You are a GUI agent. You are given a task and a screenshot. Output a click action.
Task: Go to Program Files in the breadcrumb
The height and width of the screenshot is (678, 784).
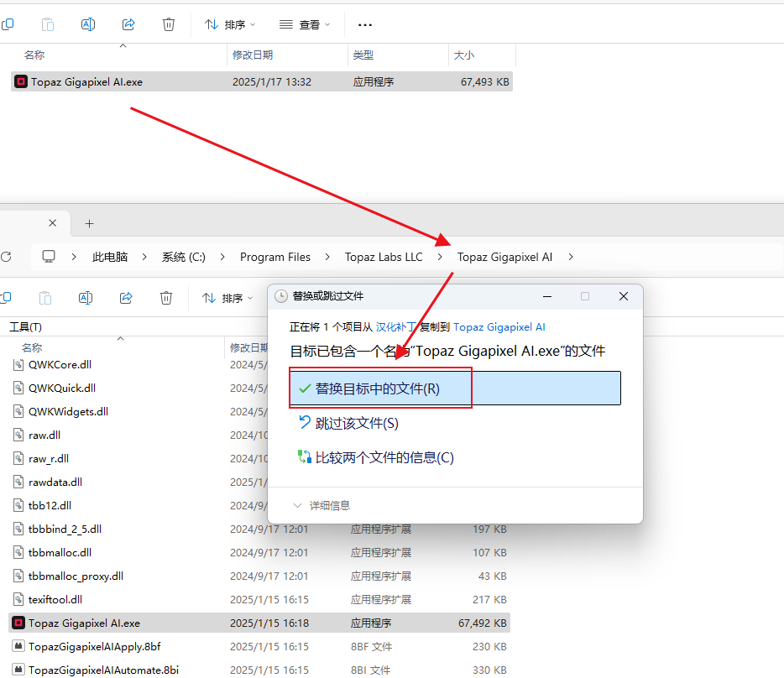click(x=275, y=257)
